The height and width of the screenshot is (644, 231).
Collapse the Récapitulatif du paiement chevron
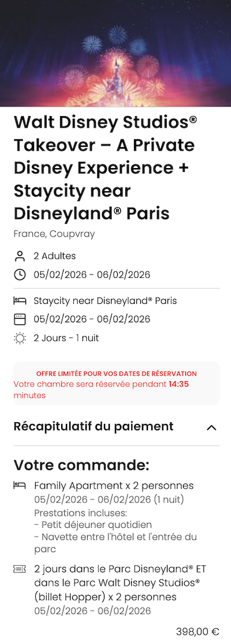click(211, 427)
